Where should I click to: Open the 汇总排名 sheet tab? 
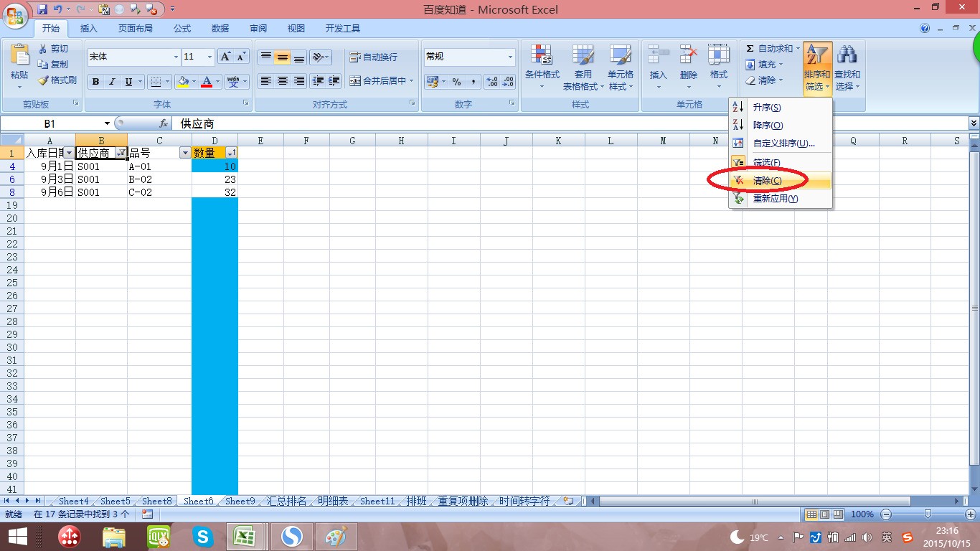coord(286,501)
